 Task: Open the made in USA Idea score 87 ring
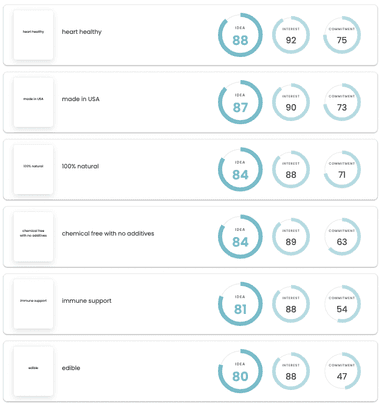point(240,102)
